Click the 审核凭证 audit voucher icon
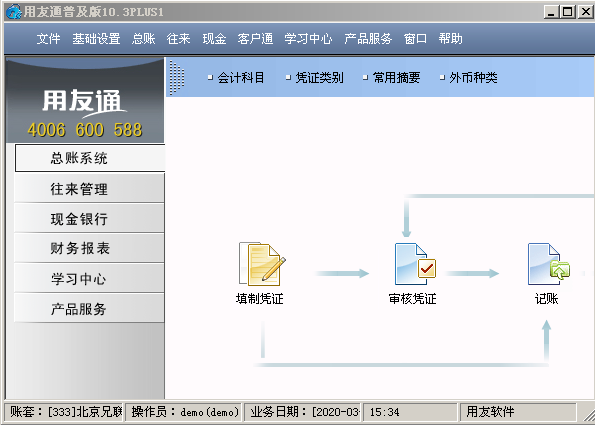 click(415, 264)
